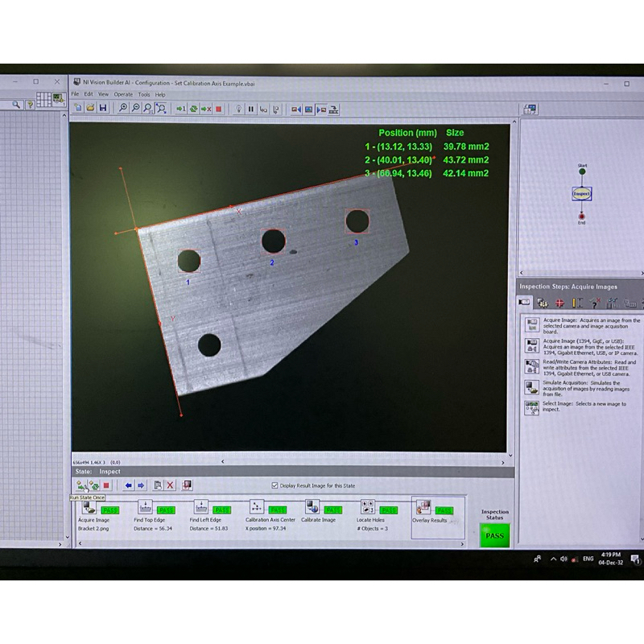Click the green PASS Inspection Status indicator

click(494, 535)
